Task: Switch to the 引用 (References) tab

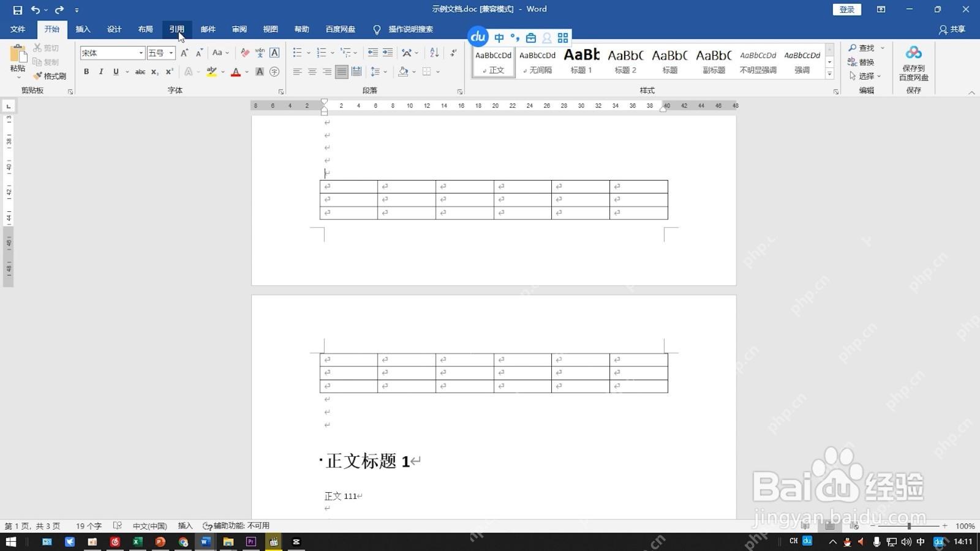Action: pos(177,29)
